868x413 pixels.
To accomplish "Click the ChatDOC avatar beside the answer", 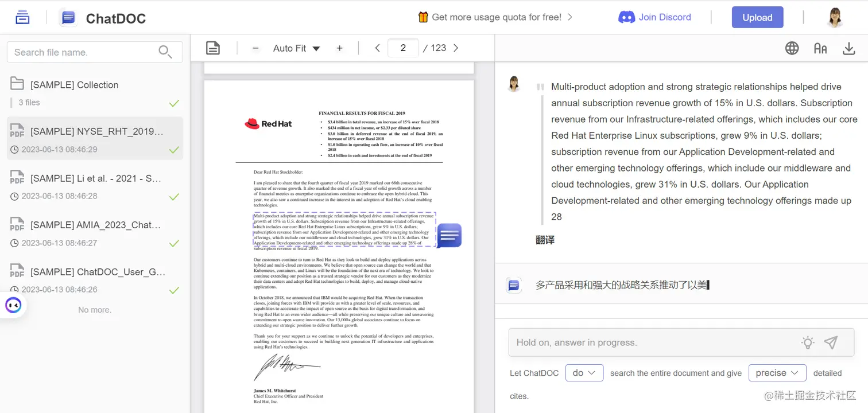I will pyautogui.click(x=514, y=285).
